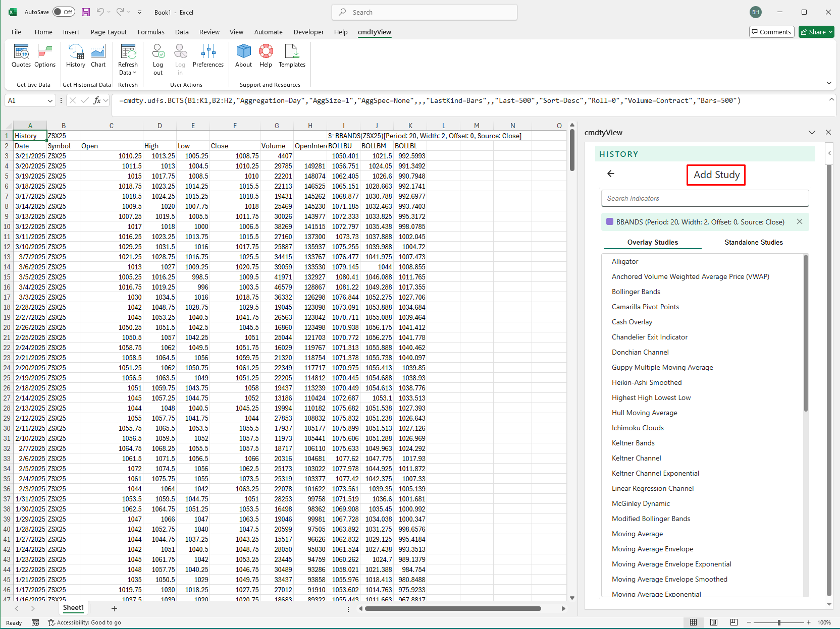Select the Alligator overlay study

[x=625, y=261]
